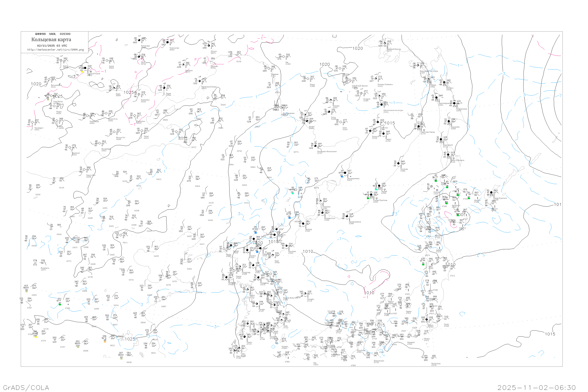Viewport: 588px width, 392px height.
Task: Click half-filled station circle at Dashbalbar
Action: point(139,94)
